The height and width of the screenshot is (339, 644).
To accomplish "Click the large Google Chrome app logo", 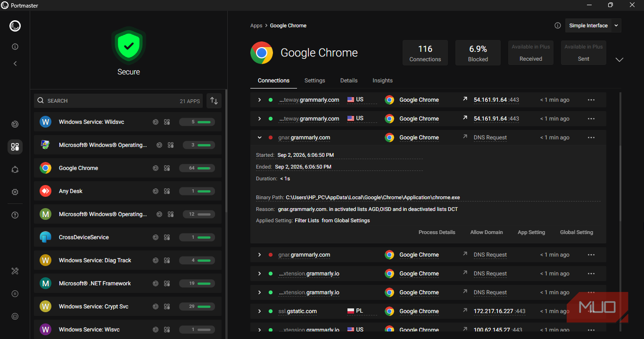I will [262, 53].
